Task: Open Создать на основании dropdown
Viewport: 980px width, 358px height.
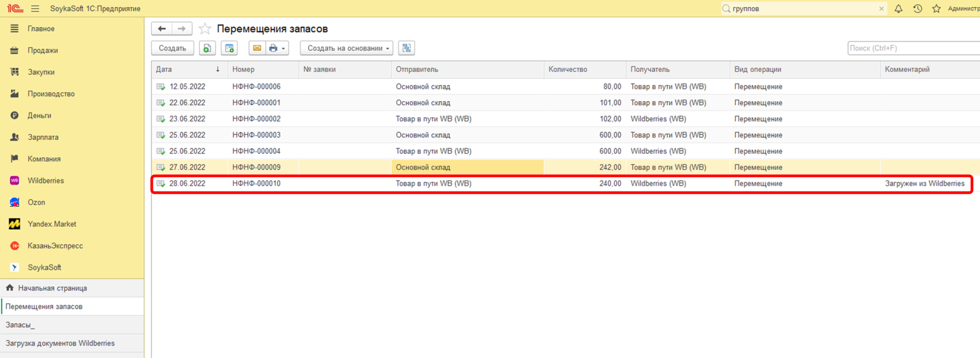Action: click(346, 48)
